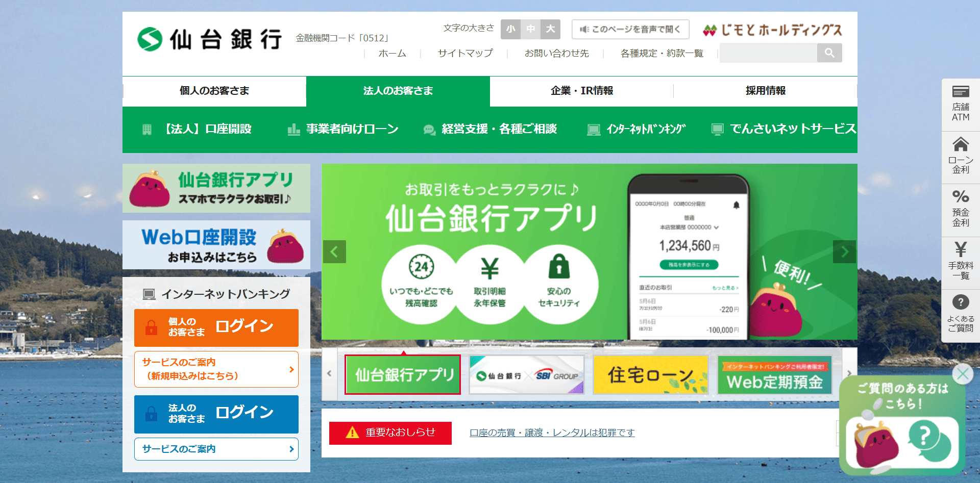This screenshot has height=483, width=980.
Task: Click the 重要なおしらせ red label
Action: click(390, 433)
